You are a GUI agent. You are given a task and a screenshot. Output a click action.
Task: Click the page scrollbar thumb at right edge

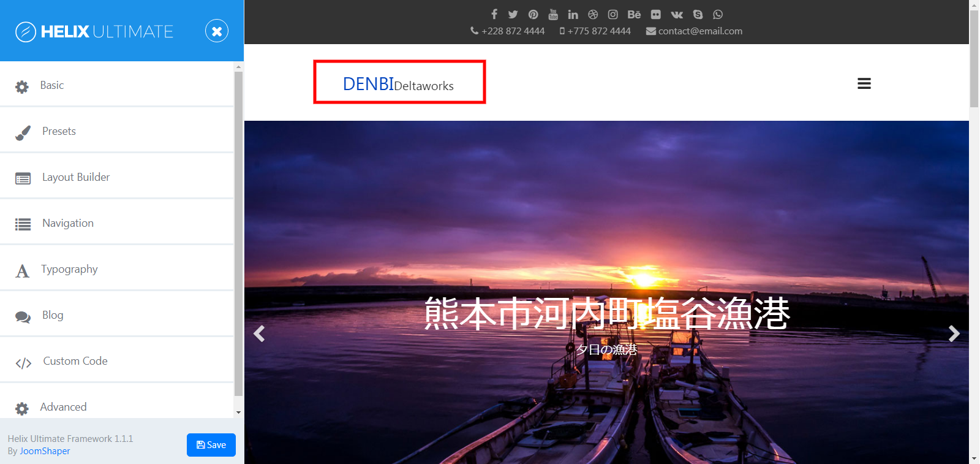[974, 59]
